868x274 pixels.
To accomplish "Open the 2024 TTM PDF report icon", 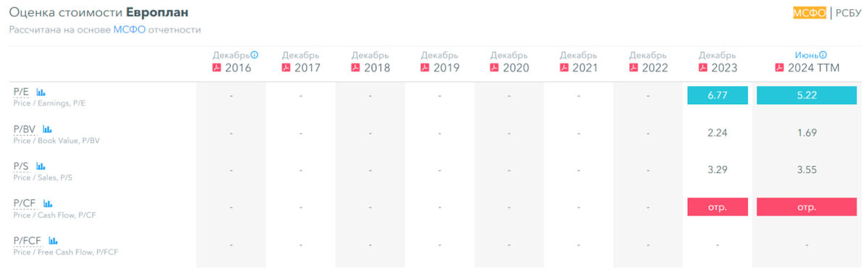I will click(x=779, y=68).
